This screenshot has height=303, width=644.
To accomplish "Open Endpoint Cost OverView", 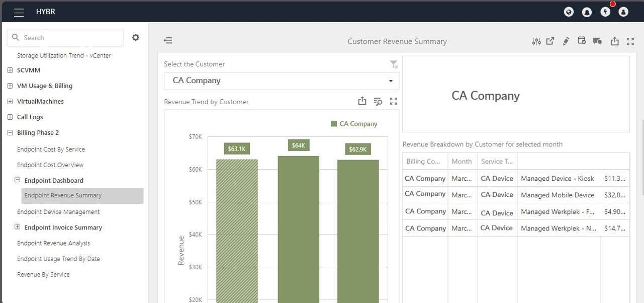I will pyautogui.click(x=50, y=165).
